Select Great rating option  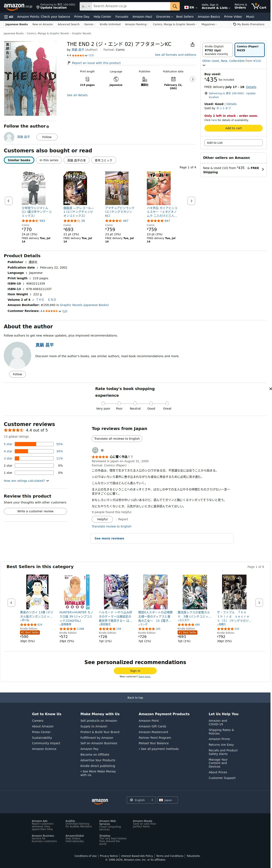point(167,403)
